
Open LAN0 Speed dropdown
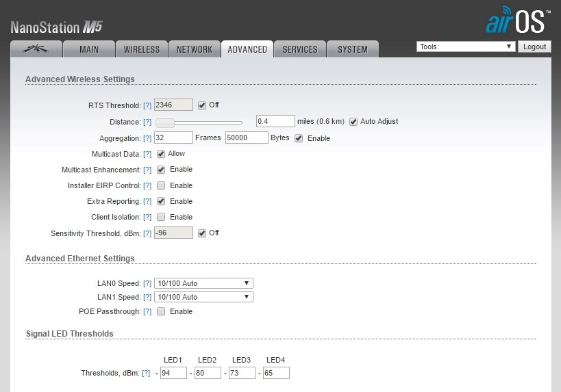pyautogui.click(x=203, y=283)
